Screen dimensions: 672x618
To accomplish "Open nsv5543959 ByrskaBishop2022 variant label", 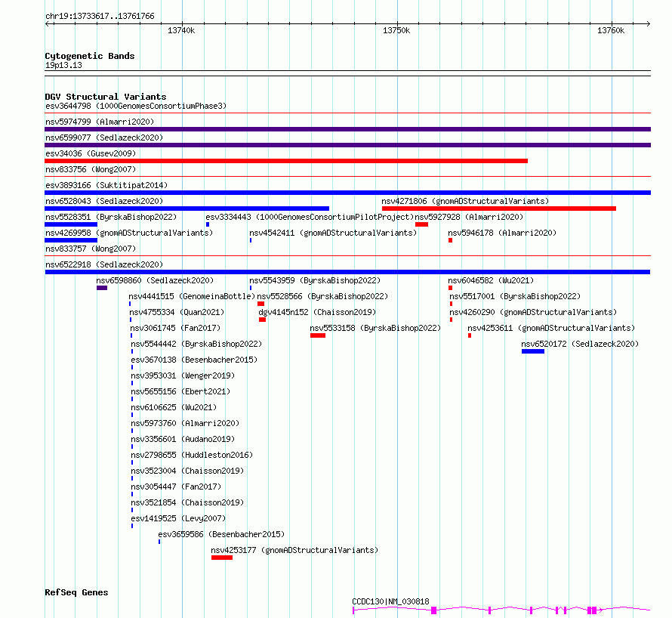I will tap(315, 280).
